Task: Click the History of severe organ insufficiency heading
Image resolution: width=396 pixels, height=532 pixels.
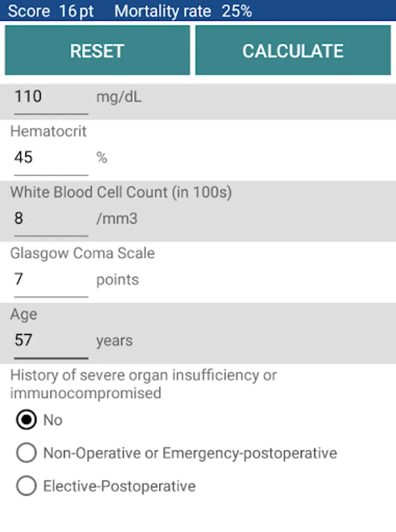Action: [x=144, y=384]
